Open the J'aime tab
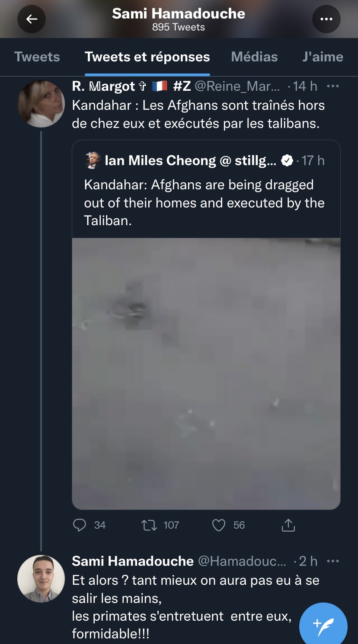The image size is (358, 644). click(323, 57)
